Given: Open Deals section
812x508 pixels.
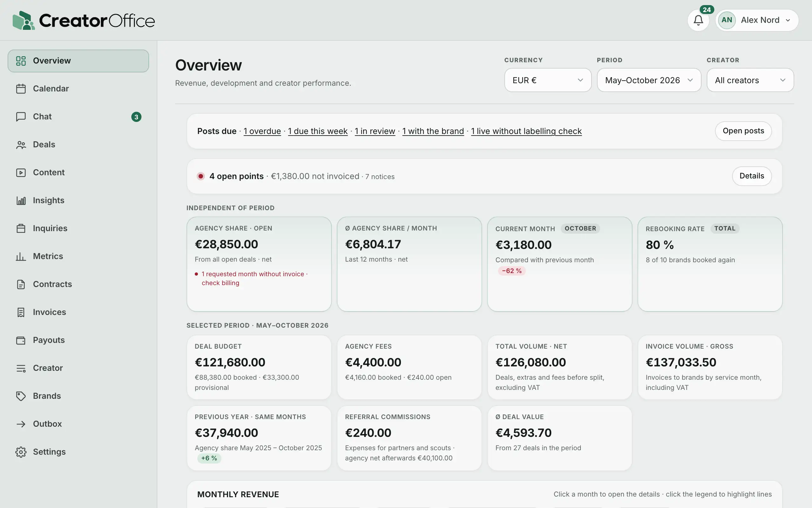Looking at the screenshot, I should coord(78,144).
